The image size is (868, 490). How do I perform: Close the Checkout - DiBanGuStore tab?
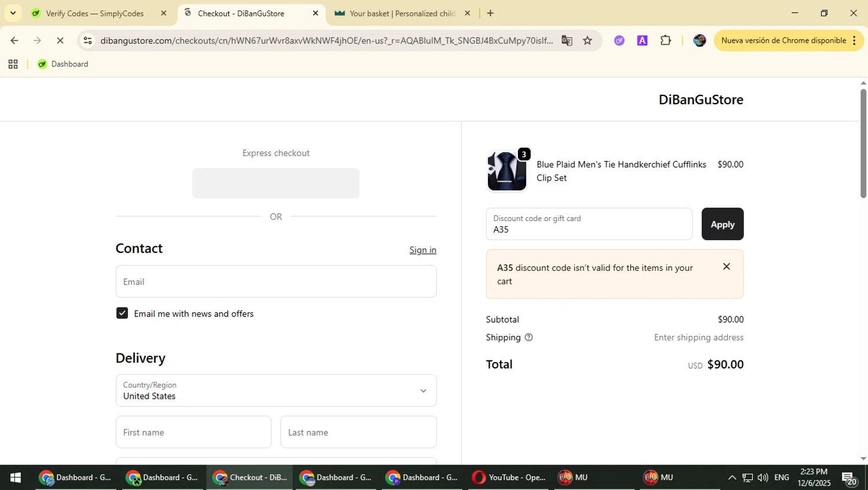[315, 13]
